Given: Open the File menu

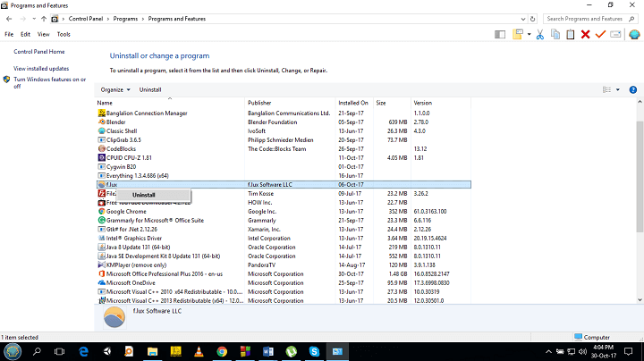Looking at the screenshot, I should point(9,35).
